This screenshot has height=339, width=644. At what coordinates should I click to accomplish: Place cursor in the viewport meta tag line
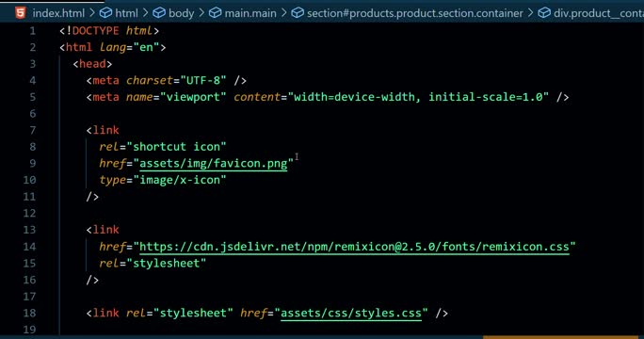pos(328,97)
